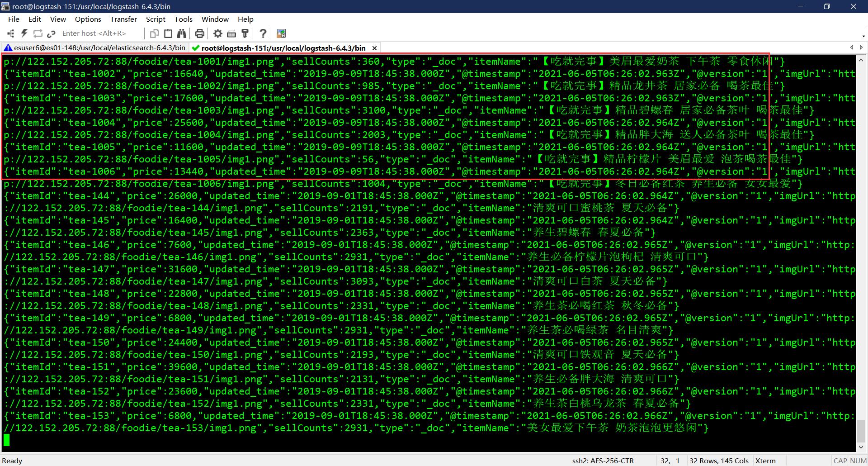Close the root@logstash-151 tab
868x466 pixels.
[374, 48]
